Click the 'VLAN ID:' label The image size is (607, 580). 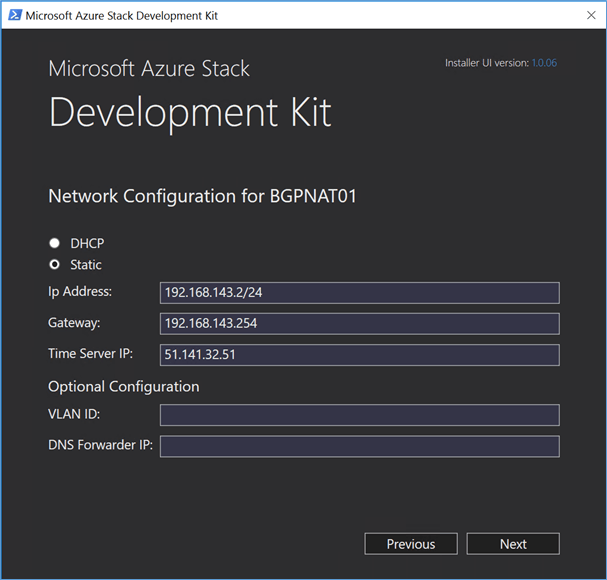coord(74,414)
